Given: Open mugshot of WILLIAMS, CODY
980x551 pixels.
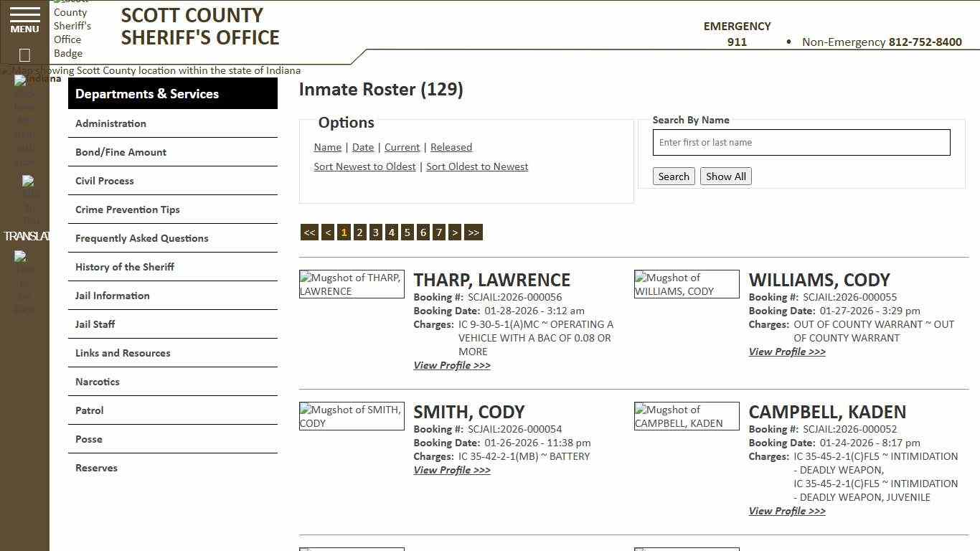Looking at the screenshot, I should pyautogui.click(x=686, y=284).
